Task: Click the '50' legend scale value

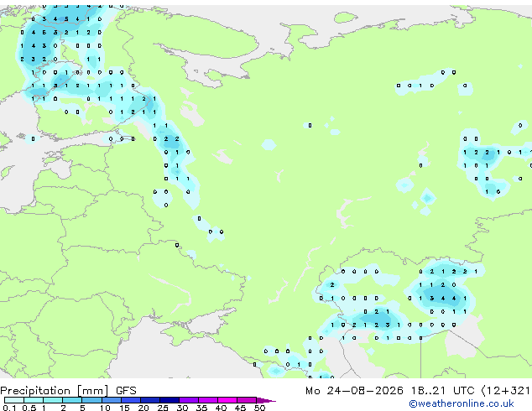Action: [x=259, y=408]
